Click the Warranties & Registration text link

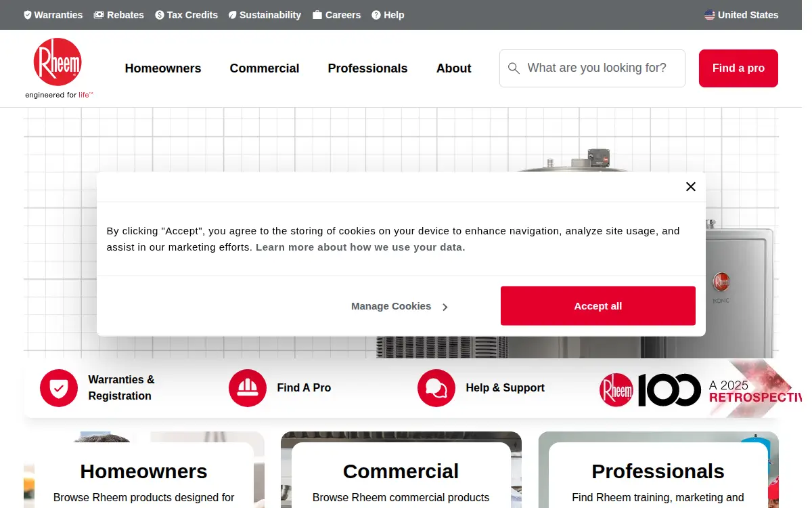(x=121, y=388)
